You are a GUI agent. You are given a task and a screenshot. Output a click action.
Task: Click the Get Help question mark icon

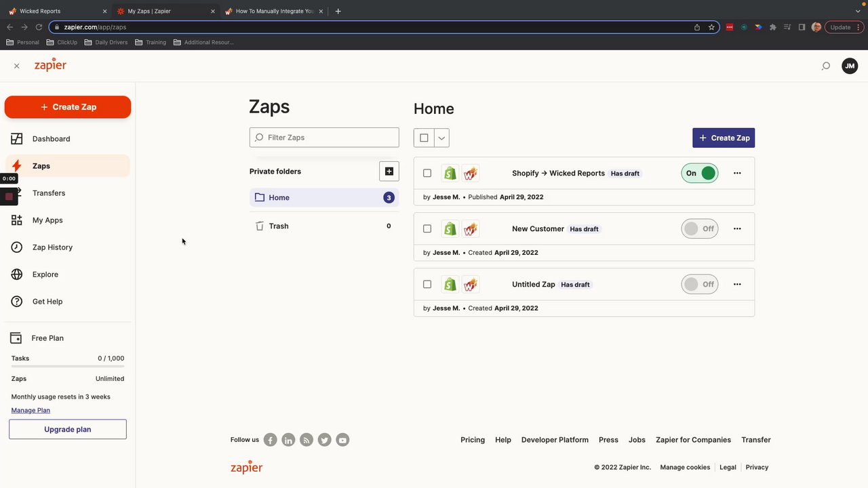17,302
